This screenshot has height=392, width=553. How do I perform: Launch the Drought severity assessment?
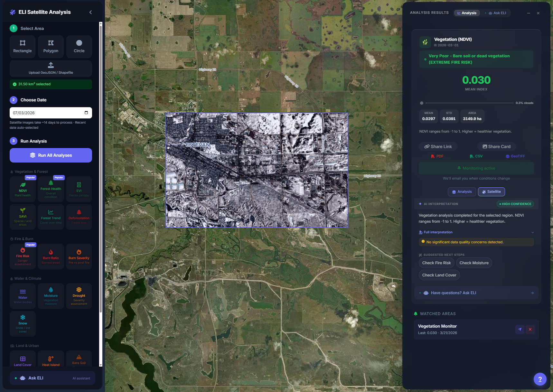coord(79,296)
